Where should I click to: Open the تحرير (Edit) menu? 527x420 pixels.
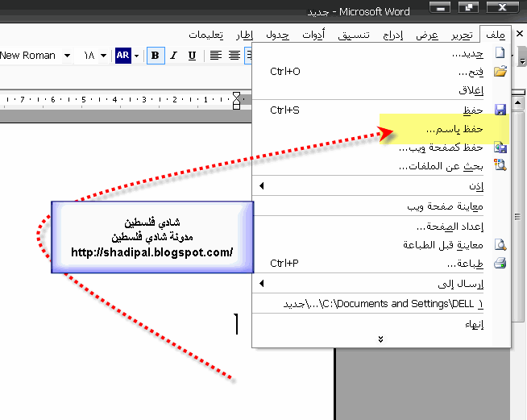[x=463, y=35]
